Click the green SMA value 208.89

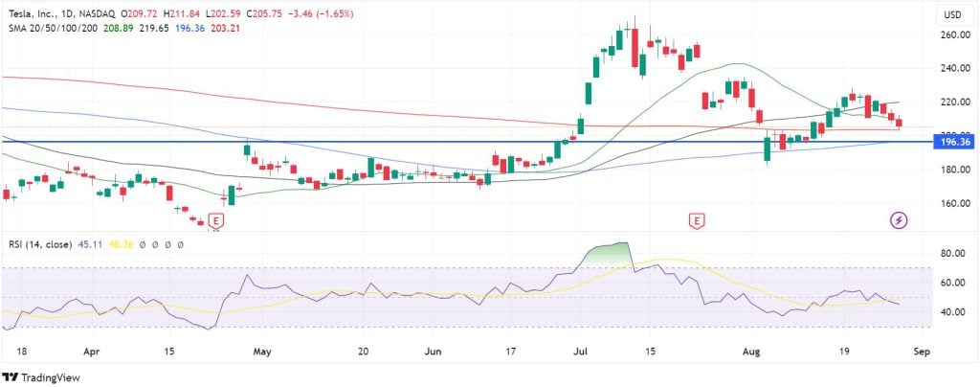point(116,28)
